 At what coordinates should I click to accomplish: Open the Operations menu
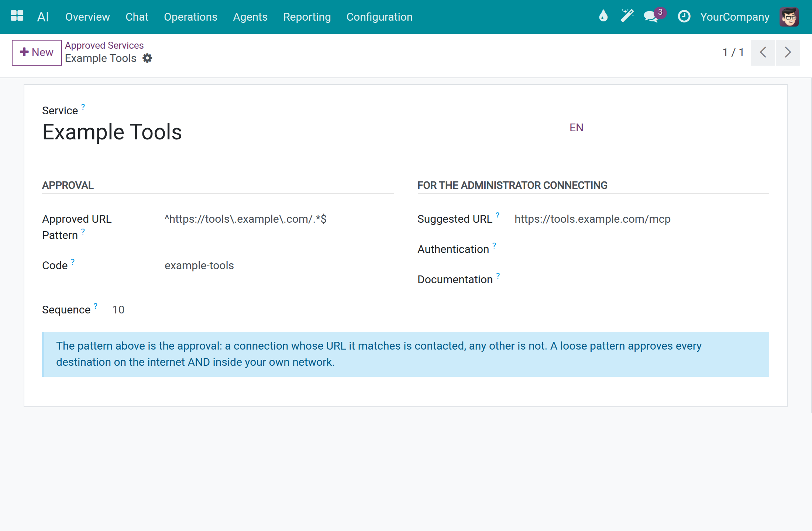pos(190,17)
